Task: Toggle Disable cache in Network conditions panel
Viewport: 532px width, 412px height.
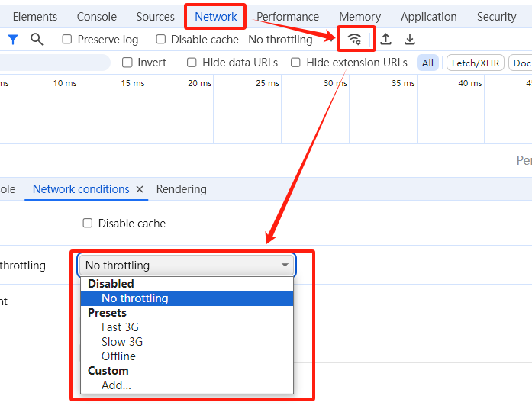Action: coord(88,223)
